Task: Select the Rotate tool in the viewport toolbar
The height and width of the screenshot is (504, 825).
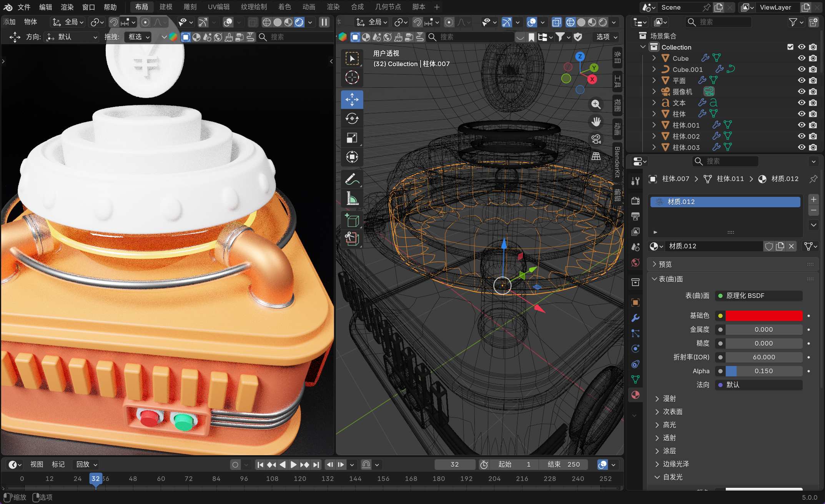Action: click(352, 118)
